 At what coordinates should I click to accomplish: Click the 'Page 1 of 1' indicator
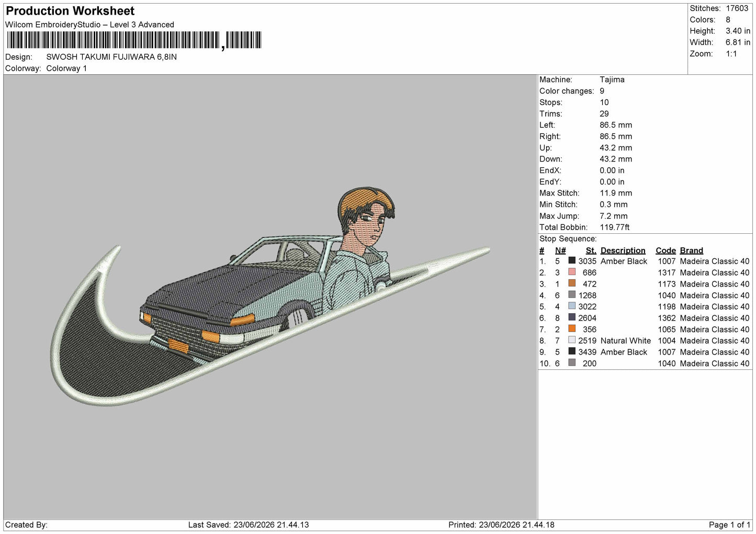point(729,525)
